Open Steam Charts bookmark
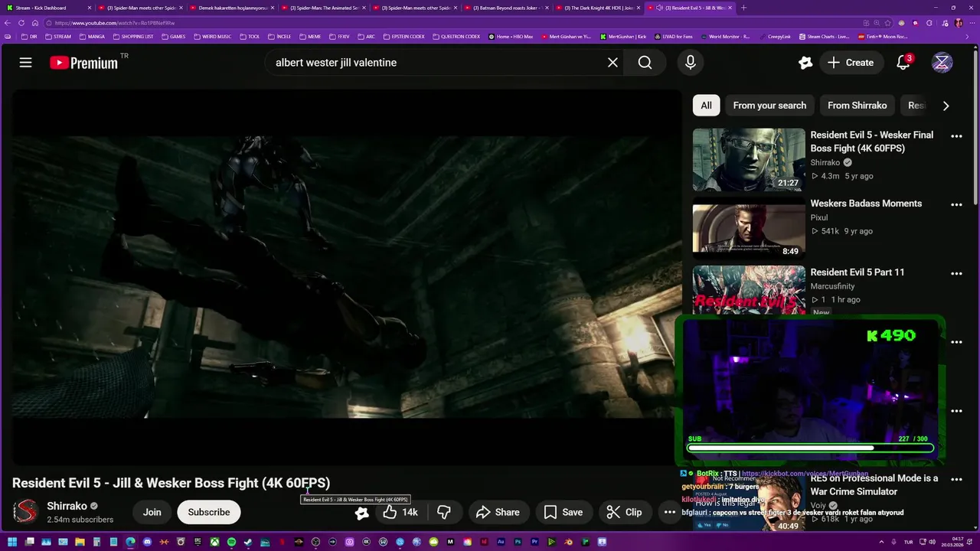The width and height of the screenshot is (980, 551). click(x=824, y=36)
